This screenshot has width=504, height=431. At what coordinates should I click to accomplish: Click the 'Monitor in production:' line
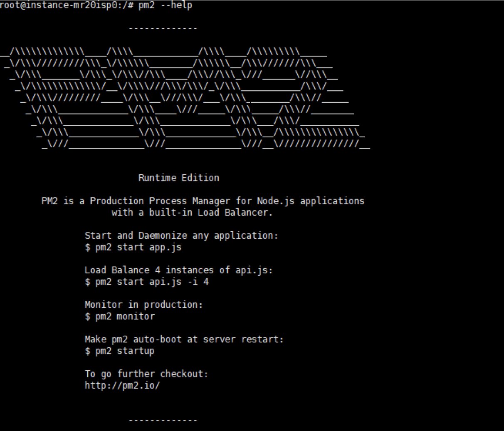(x=144, y=305)
